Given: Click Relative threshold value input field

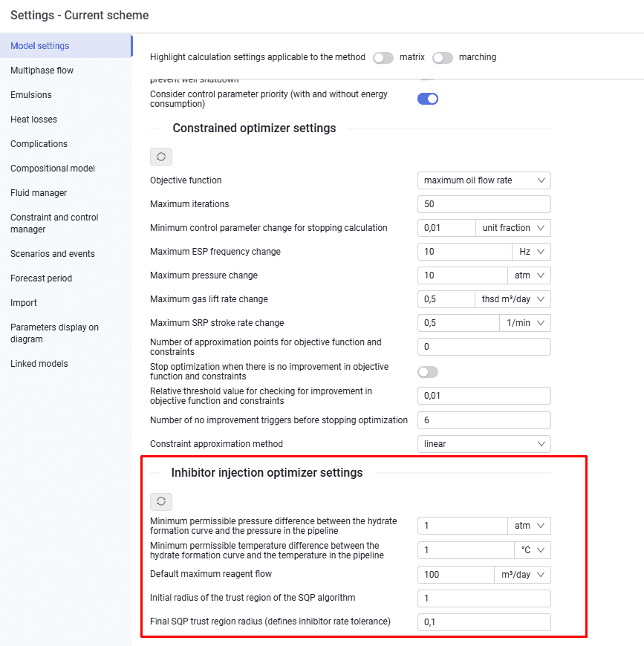Looking at the screenshot, I should pos(484,396).
